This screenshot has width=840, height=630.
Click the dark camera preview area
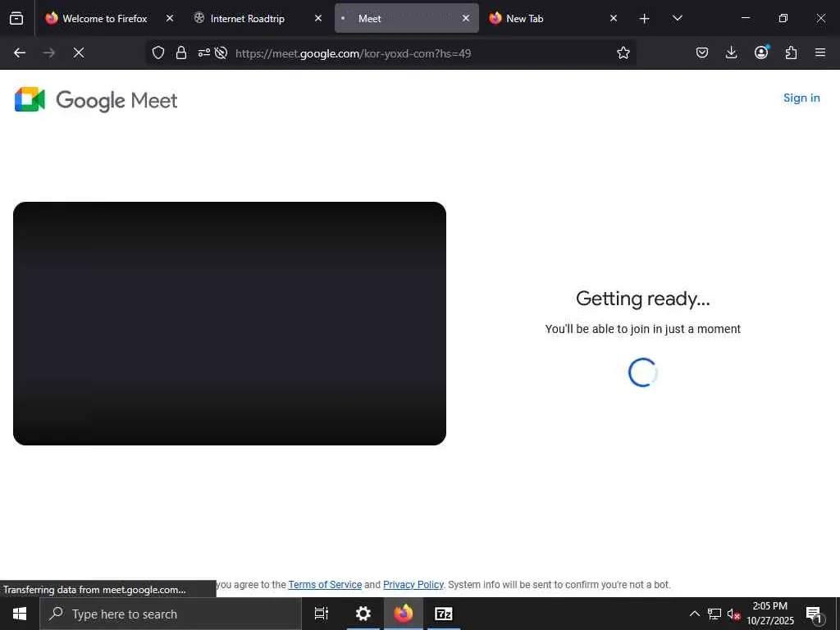(230, 323)
